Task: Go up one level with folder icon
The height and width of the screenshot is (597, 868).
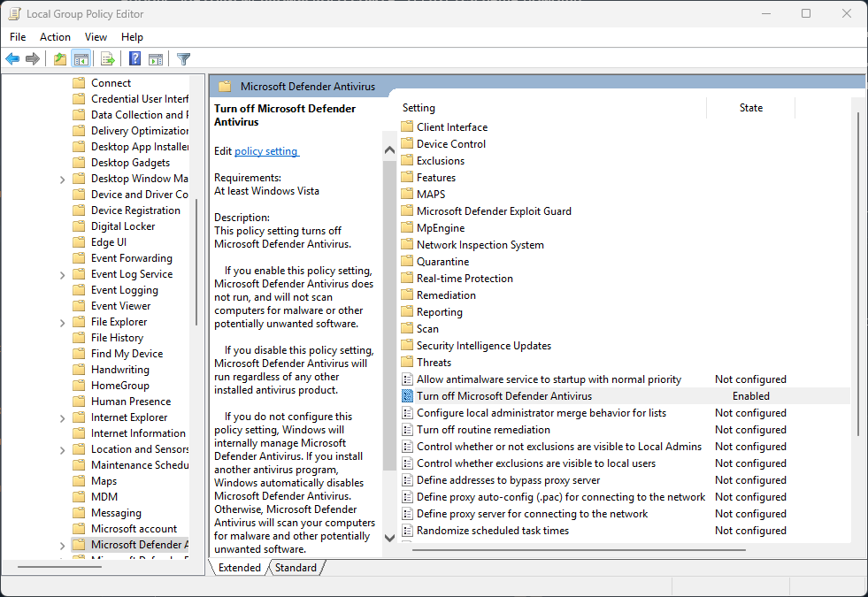Action: click(60, 58)
